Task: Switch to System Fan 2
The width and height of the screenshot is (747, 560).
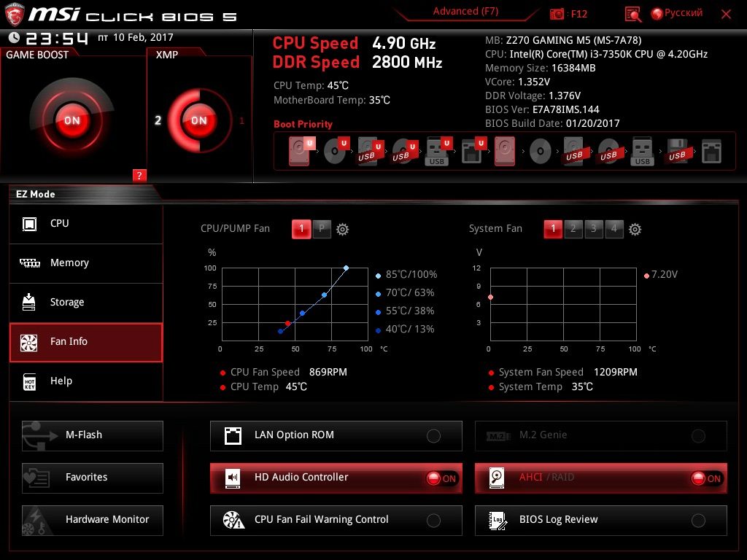Action: pyautogui.click(x=573, y=229)
